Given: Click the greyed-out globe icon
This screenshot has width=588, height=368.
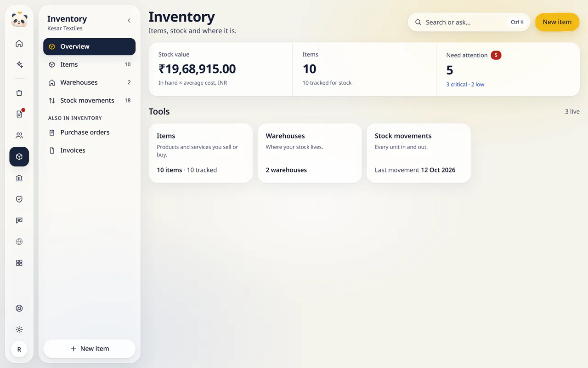Looking at the screenshot, I should [19, 241].
